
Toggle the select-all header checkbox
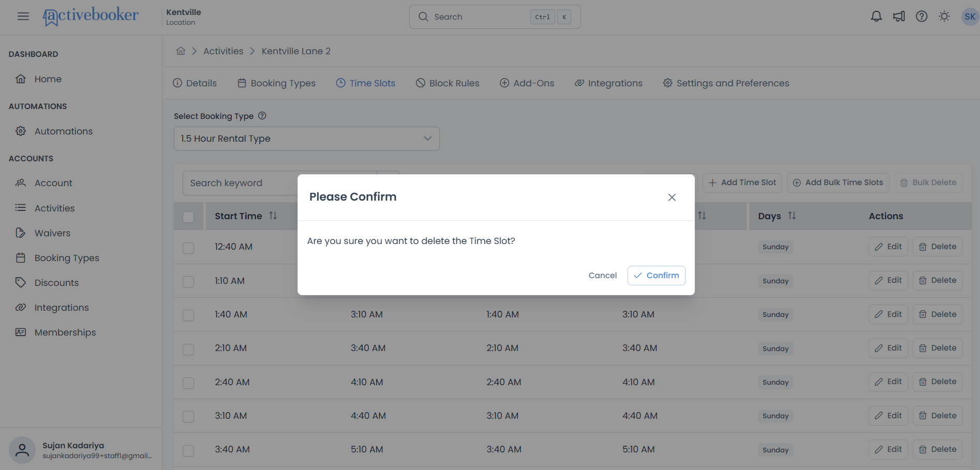tap(188, 217)
